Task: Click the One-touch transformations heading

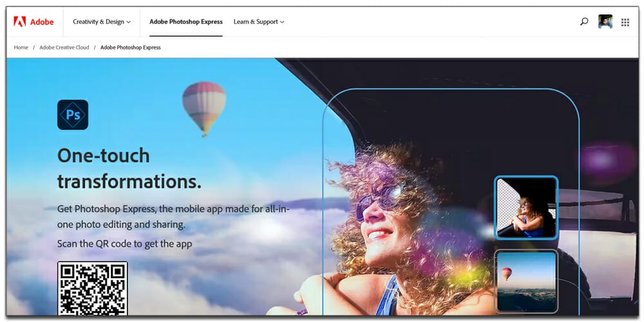Action: [x=129, y=168]
